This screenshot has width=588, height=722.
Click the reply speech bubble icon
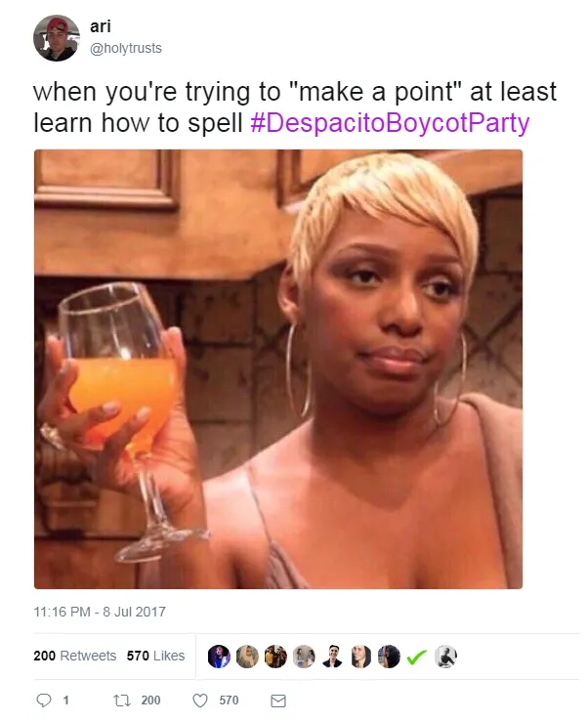(44, 701)
